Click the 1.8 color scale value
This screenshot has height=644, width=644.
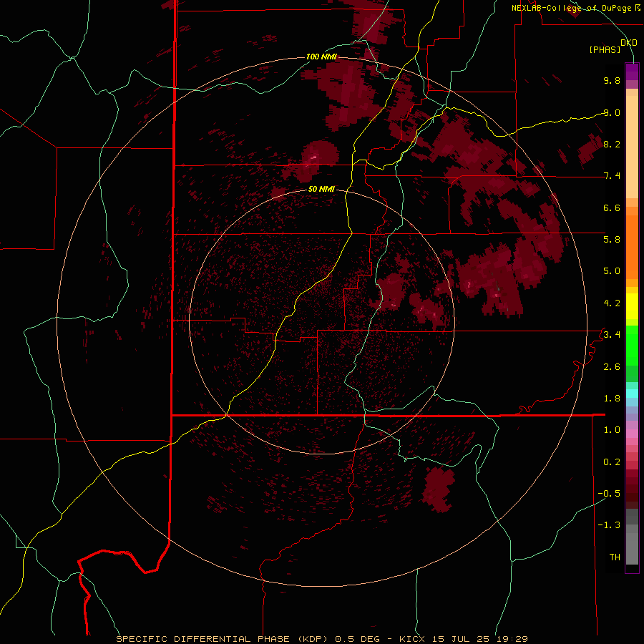tap(612, 399)
